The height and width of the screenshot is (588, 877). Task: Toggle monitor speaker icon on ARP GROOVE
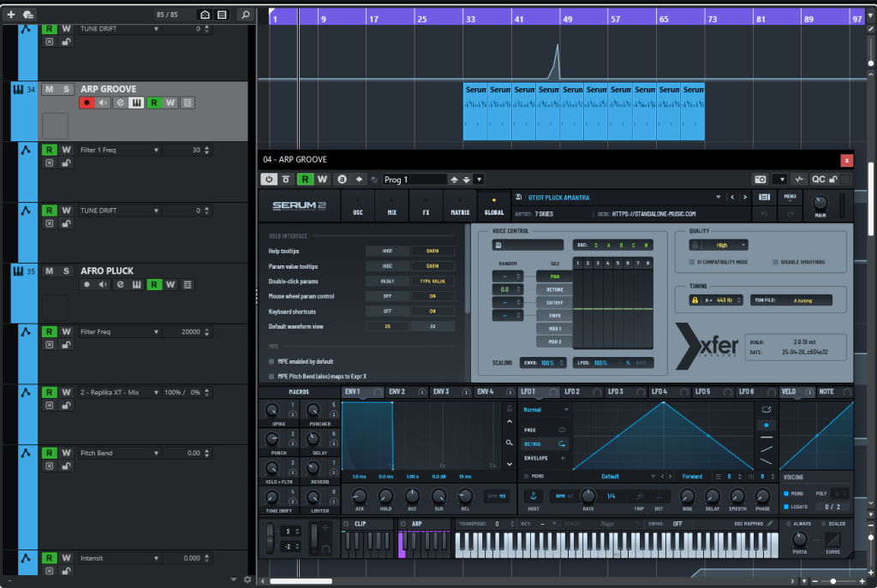coord(104,103)
